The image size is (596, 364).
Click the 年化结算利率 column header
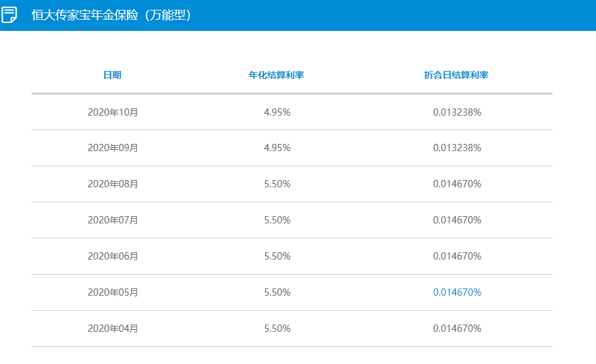pos(276,75)
